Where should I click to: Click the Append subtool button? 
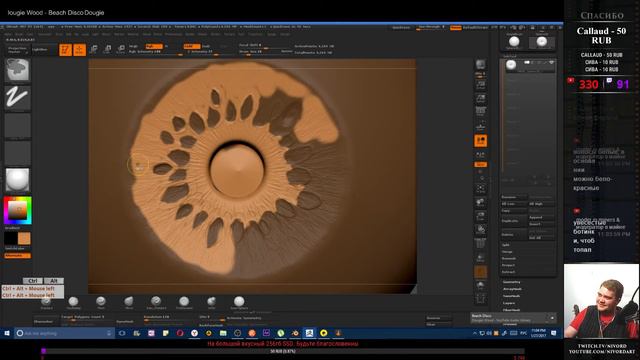click(x=541, y=217)
